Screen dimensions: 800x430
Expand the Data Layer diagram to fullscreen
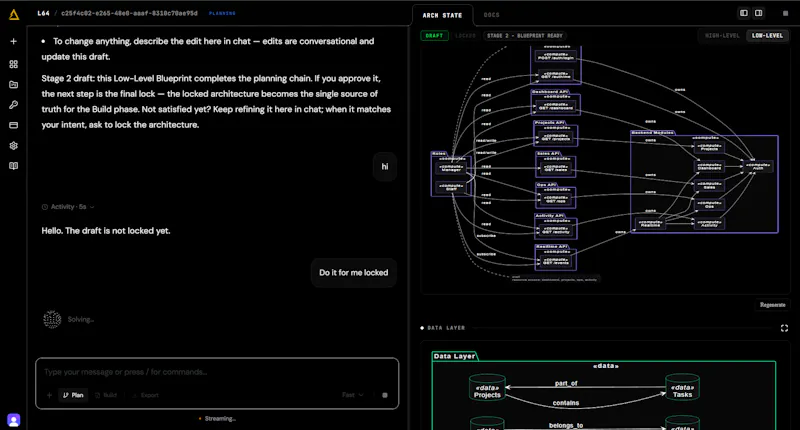click(784, 328)
